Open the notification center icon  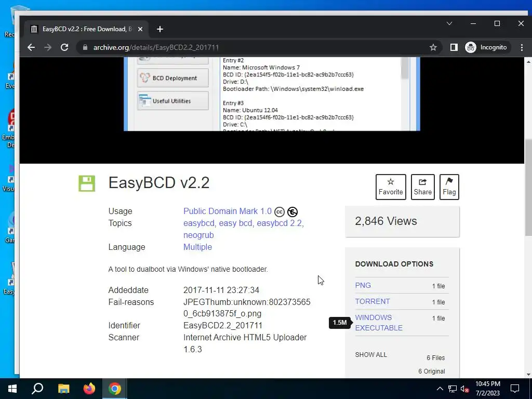515,389
